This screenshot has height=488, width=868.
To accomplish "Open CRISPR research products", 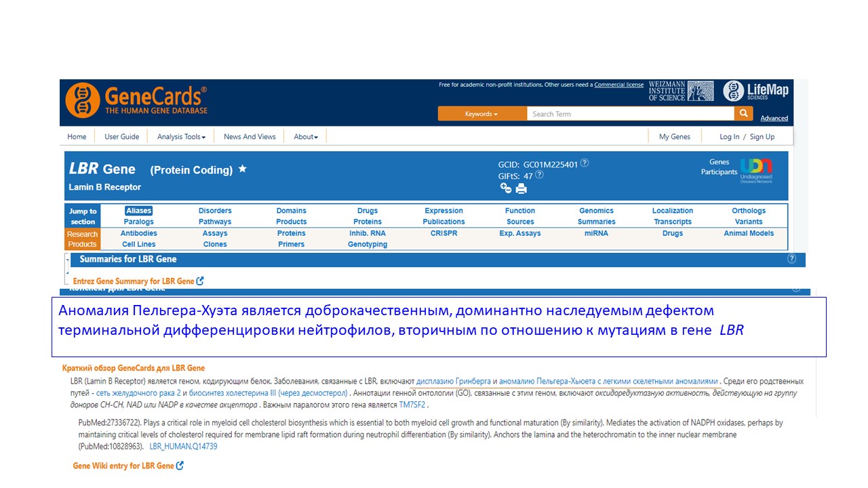I will pyautogui.click(x=443, y=233).
